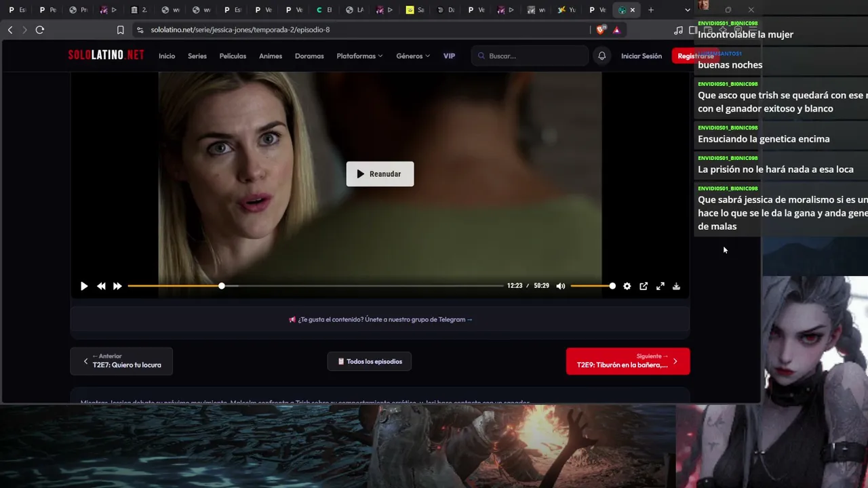
Task: Click the Registrarse button
Action: pyautogui.click(x=696, y=56)
